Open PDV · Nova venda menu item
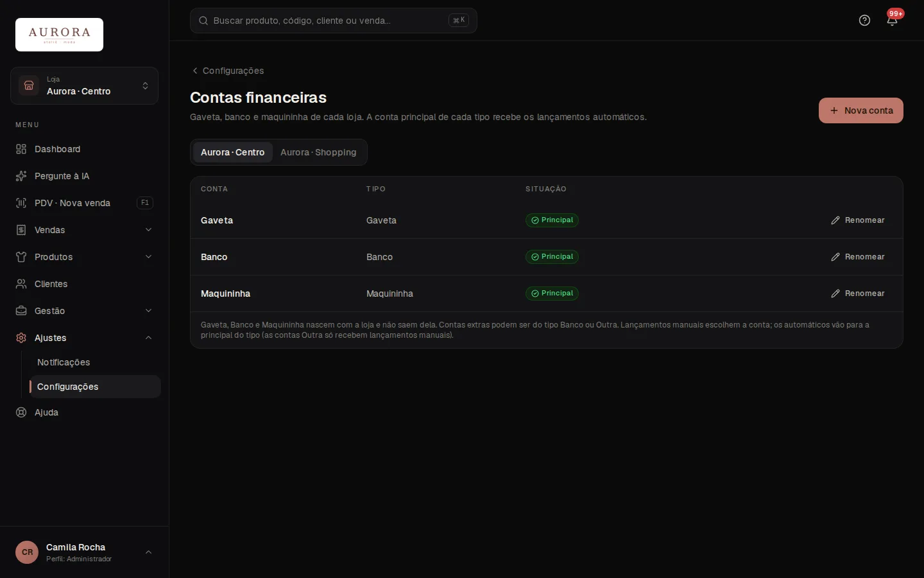The height and width of the screenshot is (578, 924). [x=84, y=203]
